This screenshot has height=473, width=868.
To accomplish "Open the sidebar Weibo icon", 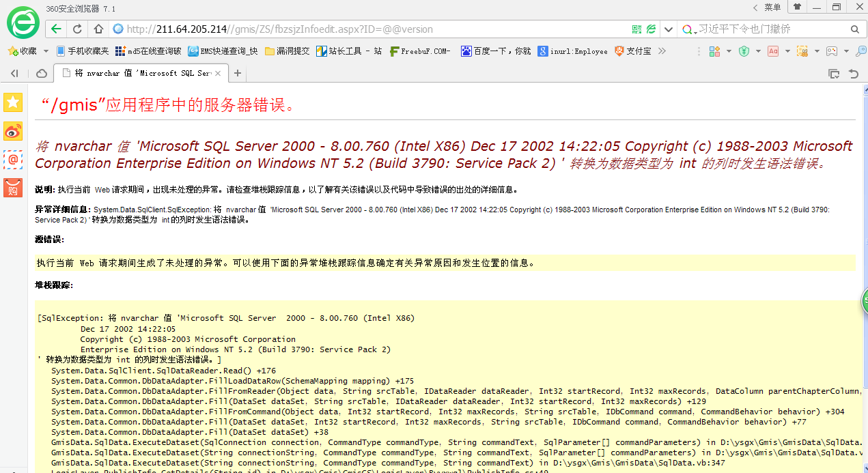I will click(x=13, y=131).
